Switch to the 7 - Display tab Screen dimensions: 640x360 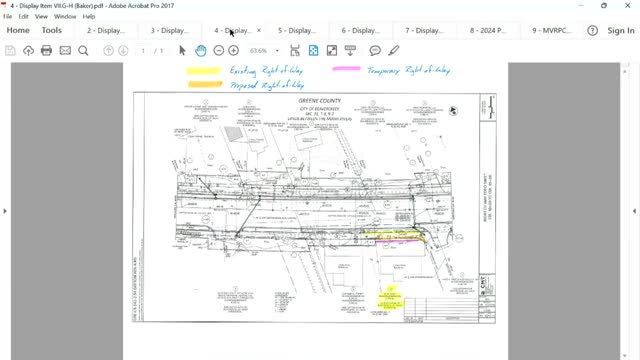click(424, 31)
